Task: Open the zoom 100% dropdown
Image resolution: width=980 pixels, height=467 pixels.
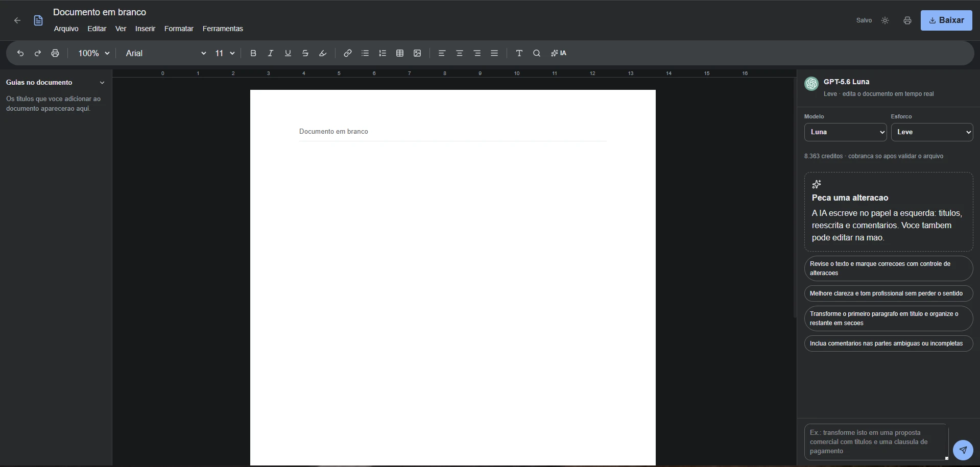Action: [x=93, y=53]
